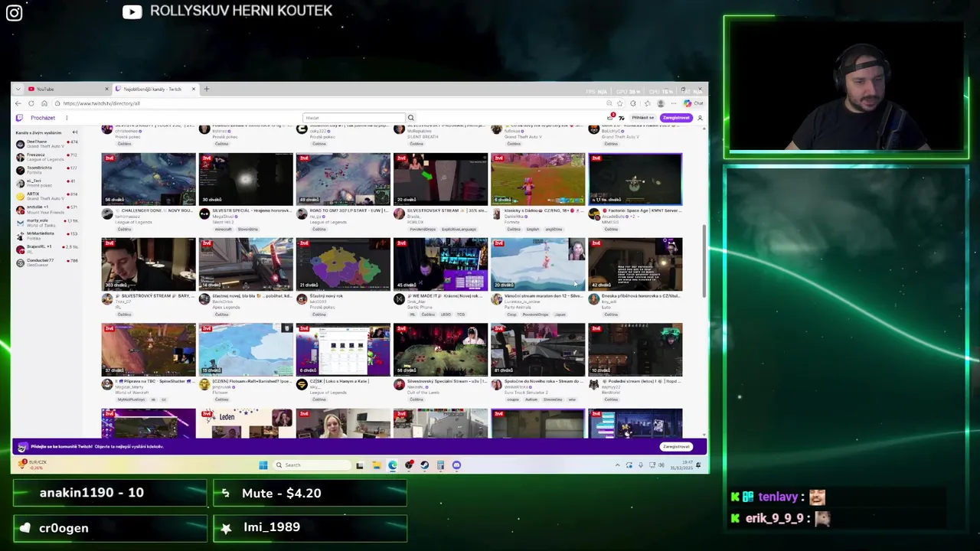
Task: Click the Instagram icon in the stream overlay
Action: pos(15,13)
